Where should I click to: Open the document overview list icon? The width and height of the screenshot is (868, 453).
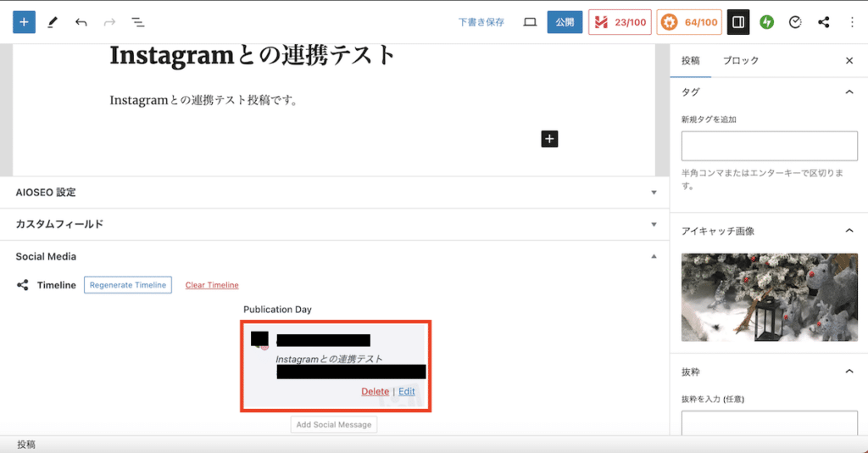coord(137,22)
